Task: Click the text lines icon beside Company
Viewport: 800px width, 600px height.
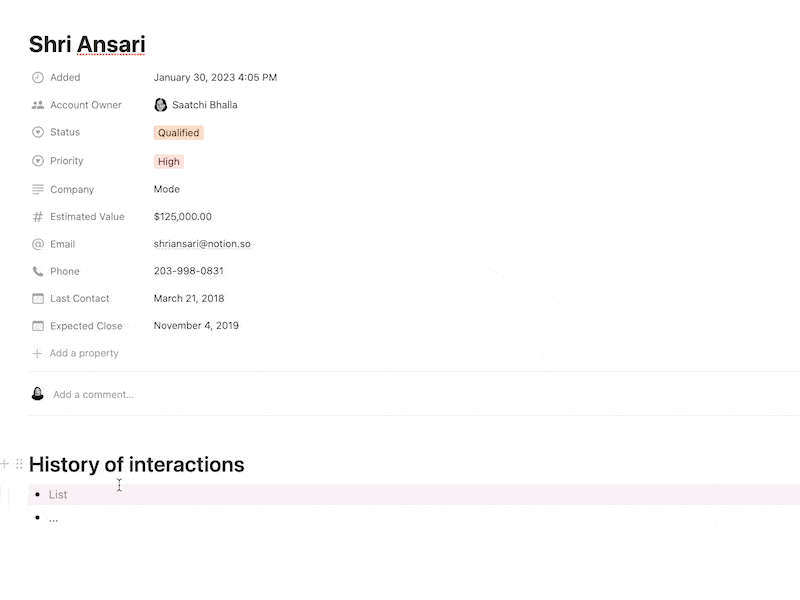Action: tap(38, 189)
